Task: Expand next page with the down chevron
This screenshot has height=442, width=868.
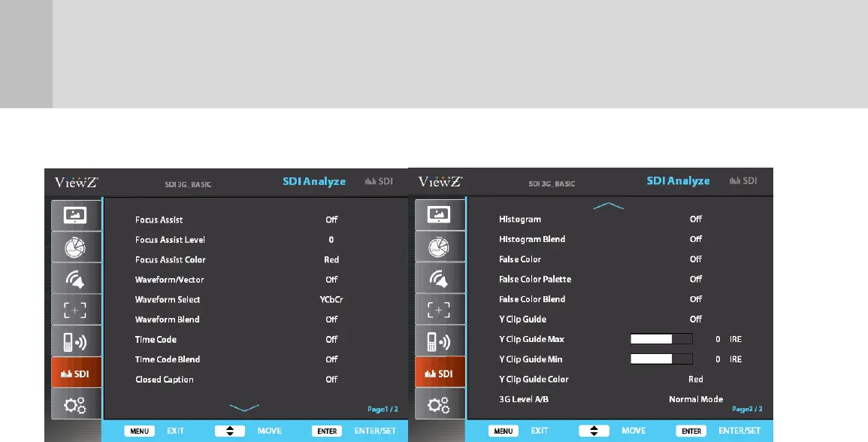Action: coord(243,407)
